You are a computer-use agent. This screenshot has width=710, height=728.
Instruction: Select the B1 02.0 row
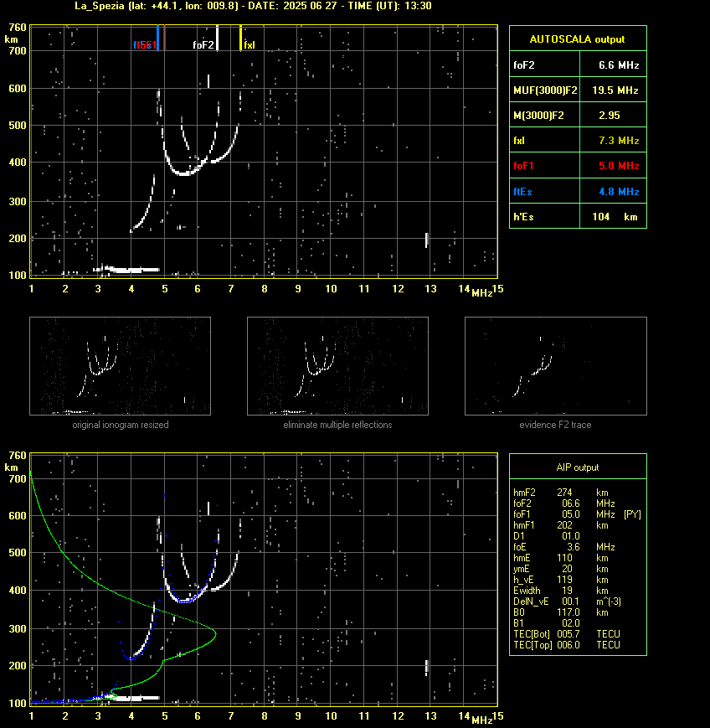[547, 623]
